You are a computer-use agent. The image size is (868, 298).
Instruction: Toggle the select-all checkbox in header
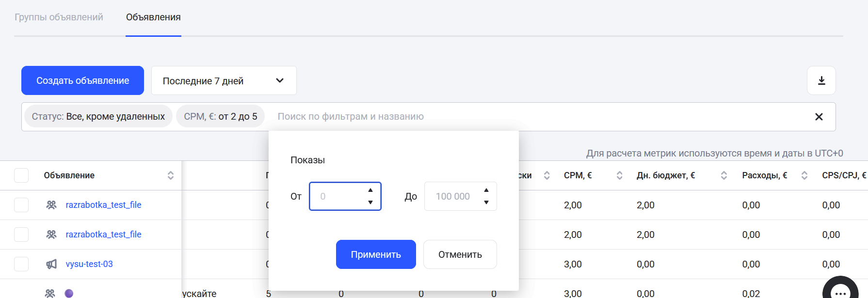tap(21, 175)
